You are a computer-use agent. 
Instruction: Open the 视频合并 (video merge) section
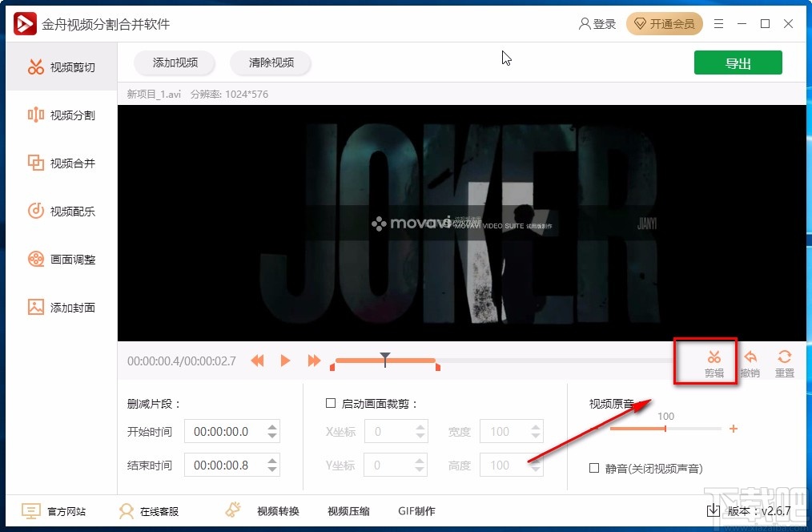click(x=62, y=163)
